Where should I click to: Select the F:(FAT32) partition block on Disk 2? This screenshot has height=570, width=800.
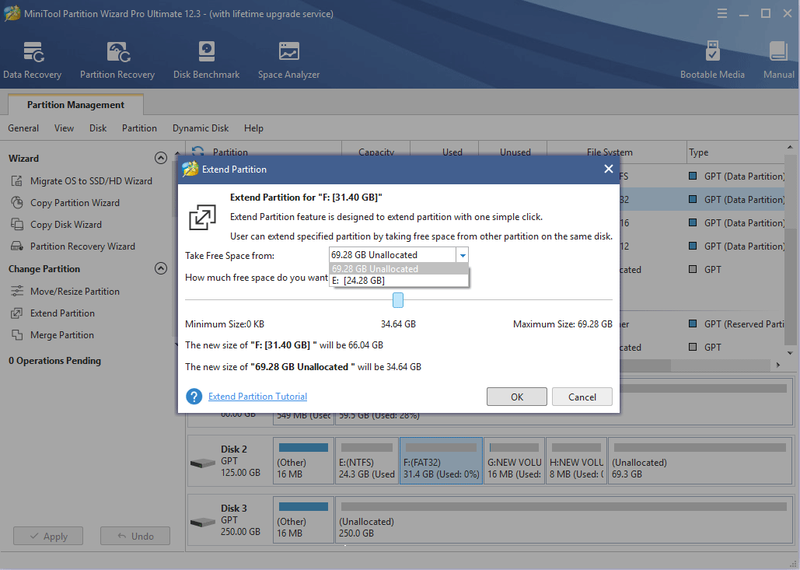point(441,461)
